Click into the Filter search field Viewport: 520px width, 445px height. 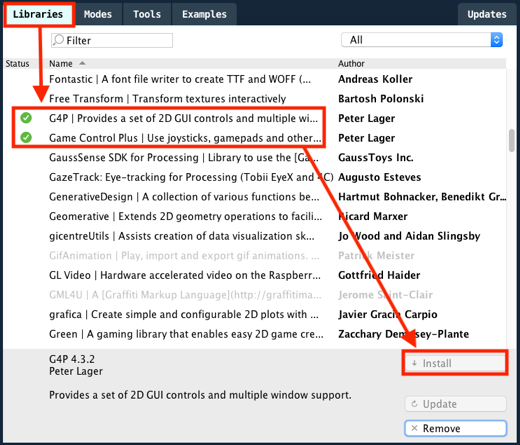coord(112,40)
